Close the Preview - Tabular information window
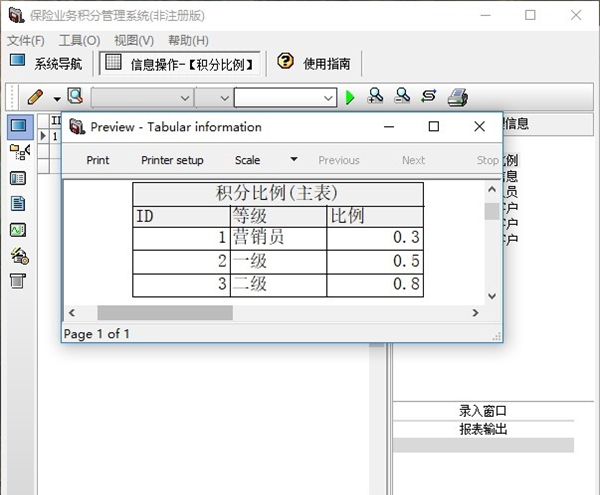The width and height of the screenshot is (600, 495). point(479,127)
